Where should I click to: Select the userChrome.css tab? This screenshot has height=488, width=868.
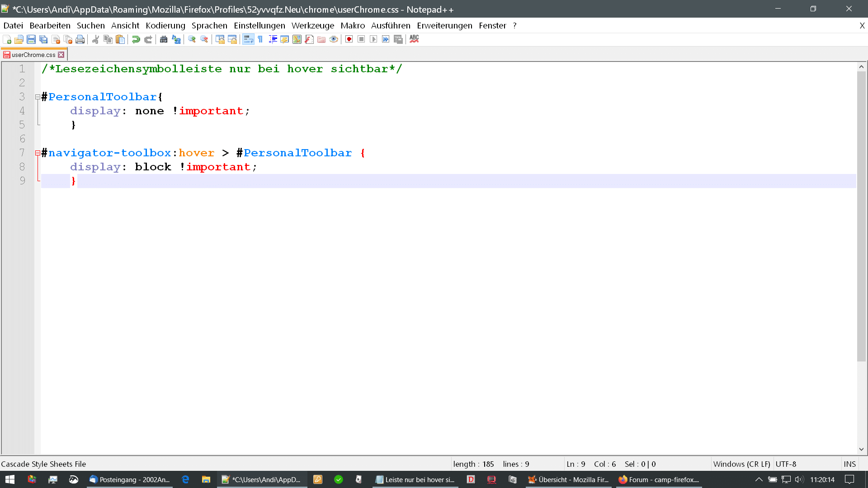33,55
